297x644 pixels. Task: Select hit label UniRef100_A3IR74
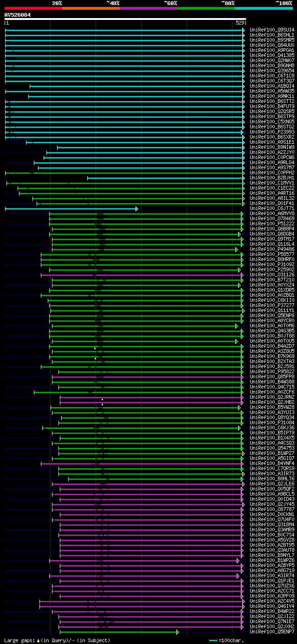[272, 575]
